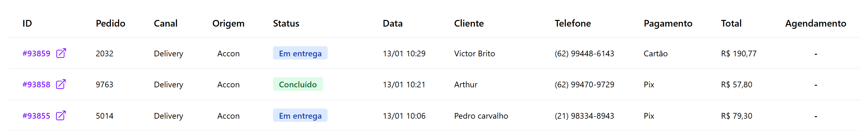
Task: Sort by the Data column header
Action: (x=393, y=23)
